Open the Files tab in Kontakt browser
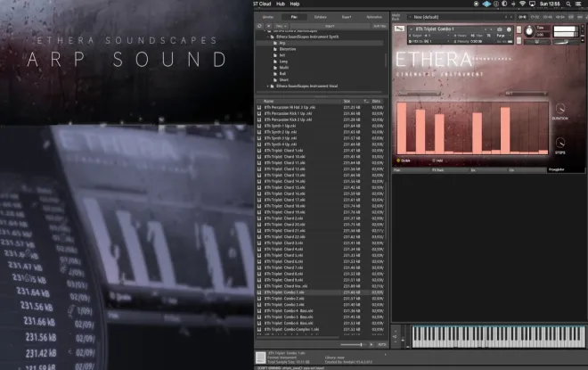Screen dimensions: 588x370 click(294, 17)
